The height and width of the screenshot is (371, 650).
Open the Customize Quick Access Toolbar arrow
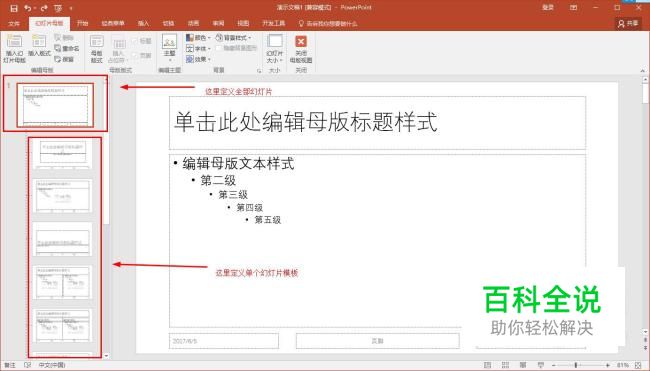pos(71,8)
